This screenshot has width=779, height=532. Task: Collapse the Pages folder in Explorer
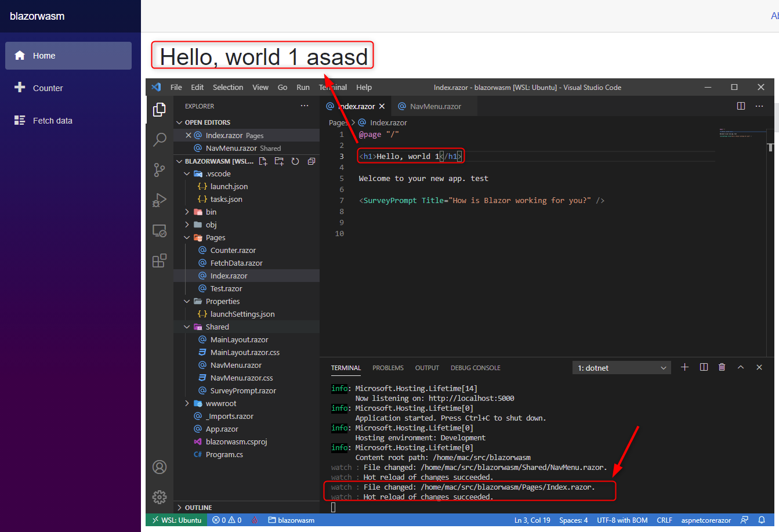tap(186, 237)
